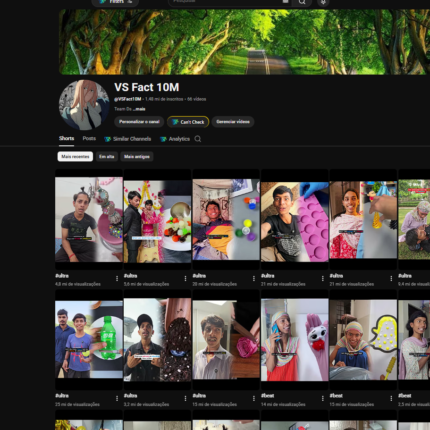Select the Mais antigos filter chip

tap(137, 157)
